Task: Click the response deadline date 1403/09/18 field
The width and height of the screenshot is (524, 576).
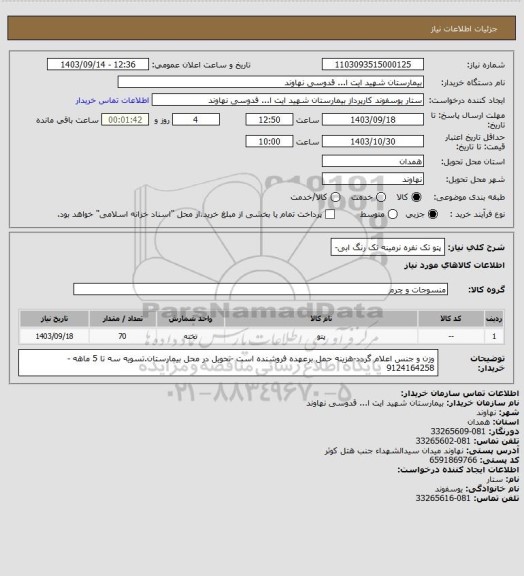Action: (373, 120)
